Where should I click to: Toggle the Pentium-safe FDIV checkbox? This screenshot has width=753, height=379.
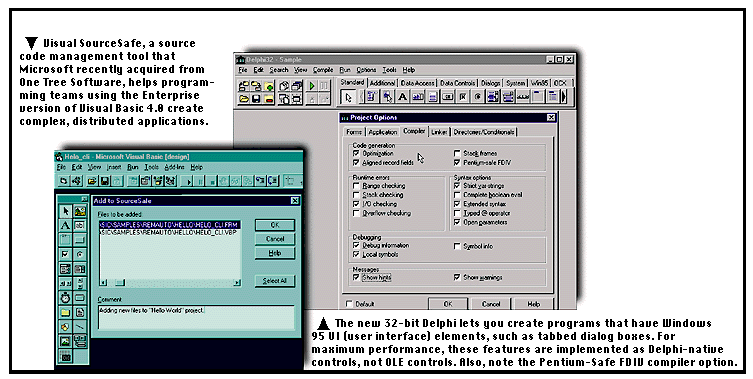(457, 162)
